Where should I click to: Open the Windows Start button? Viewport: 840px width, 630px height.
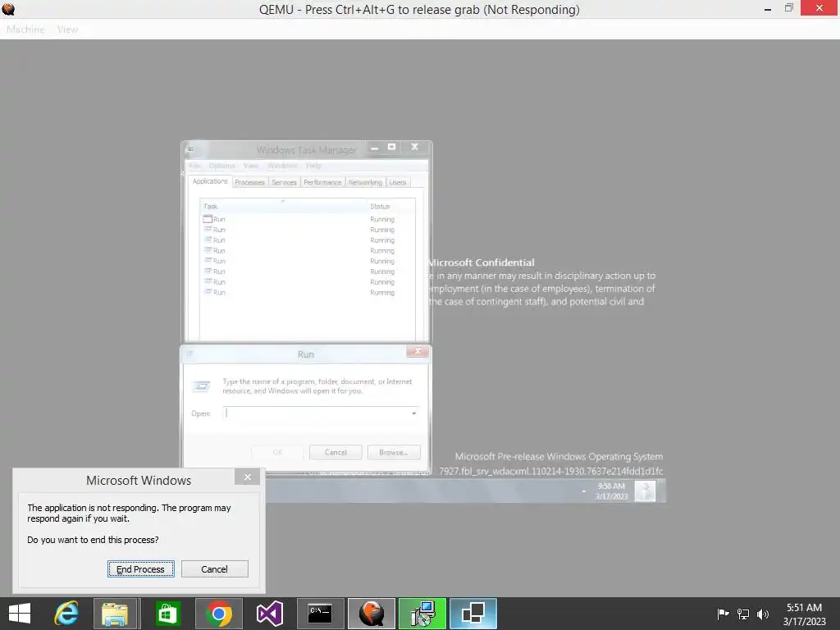[20, 614]
